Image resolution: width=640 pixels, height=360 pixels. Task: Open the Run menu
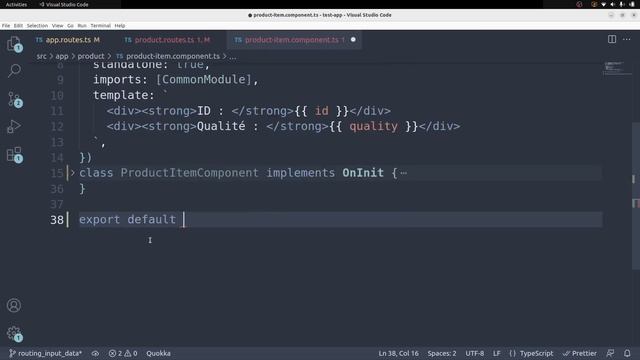(82, 25)
